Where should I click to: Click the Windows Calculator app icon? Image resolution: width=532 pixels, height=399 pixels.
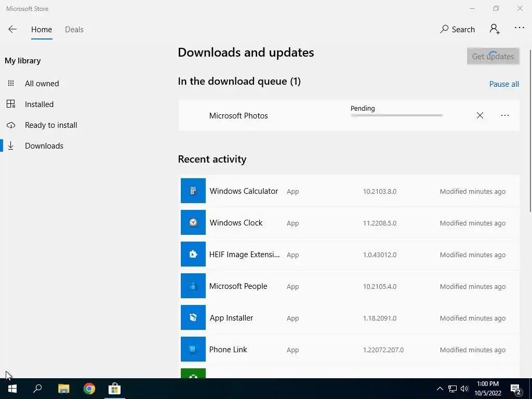193,191
